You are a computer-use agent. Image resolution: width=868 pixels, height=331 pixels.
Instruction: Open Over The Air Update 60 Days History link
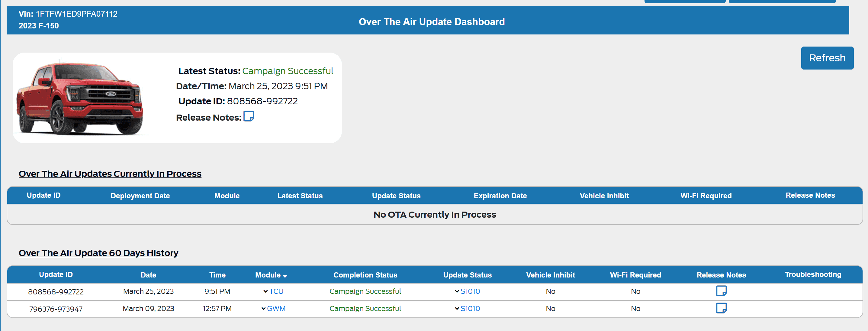(x=98, y=253)
